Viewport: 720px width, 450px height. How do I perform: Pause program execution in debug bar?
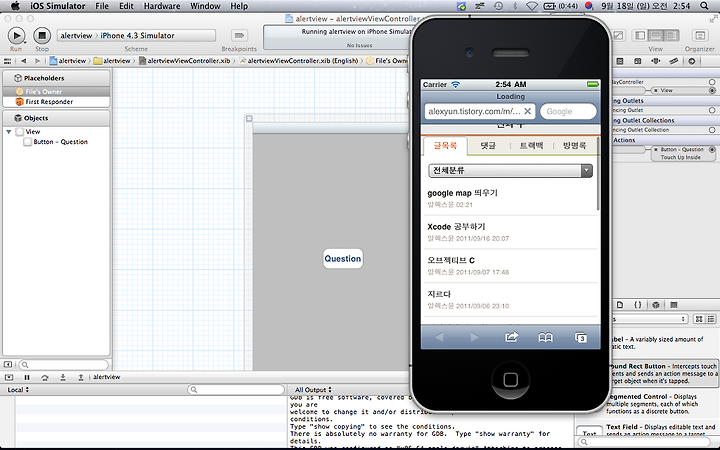27,377
